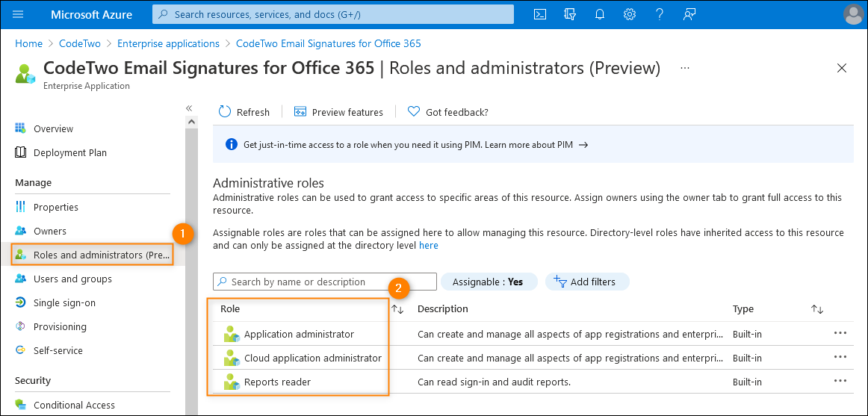Focus the top search resources box
Viewport: 868px width, 416px height.
coord(333,14)
